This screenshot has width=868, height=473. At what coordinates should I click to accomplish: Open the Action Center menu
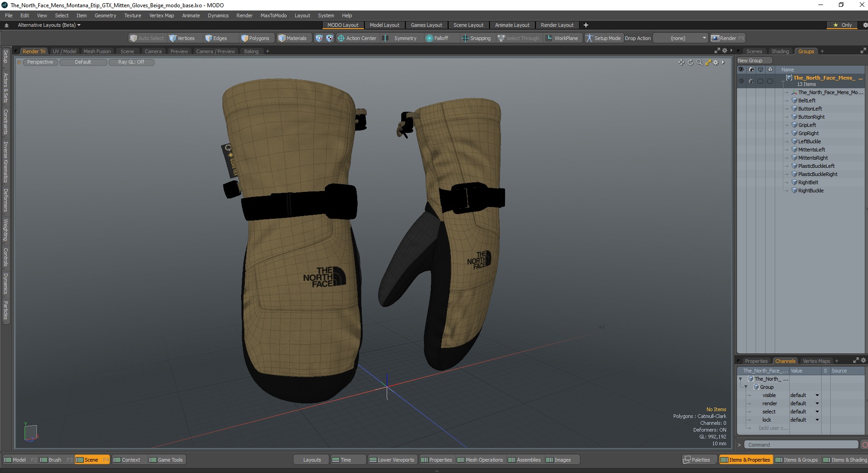[357, 38]
